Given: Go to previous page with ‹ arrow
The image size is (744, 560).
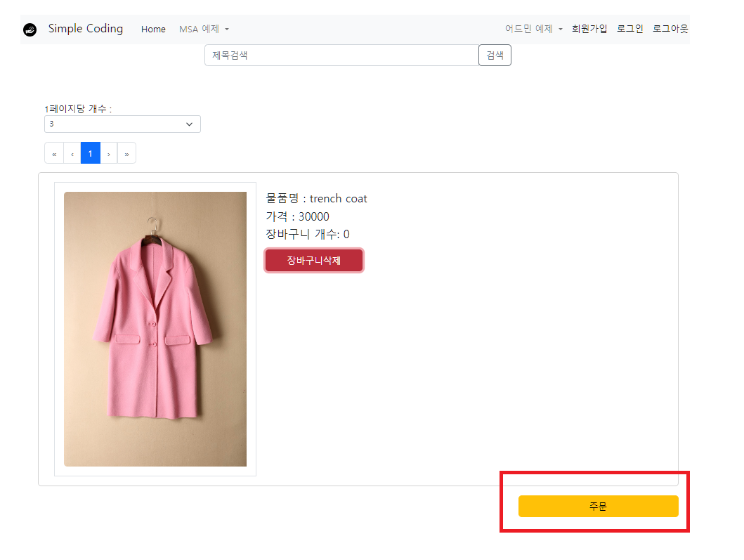Looking at the screenshot, I should point(72,153).
